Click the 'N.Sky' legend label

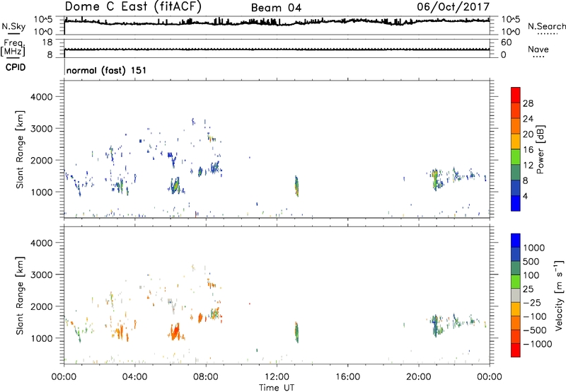[13, 26]
